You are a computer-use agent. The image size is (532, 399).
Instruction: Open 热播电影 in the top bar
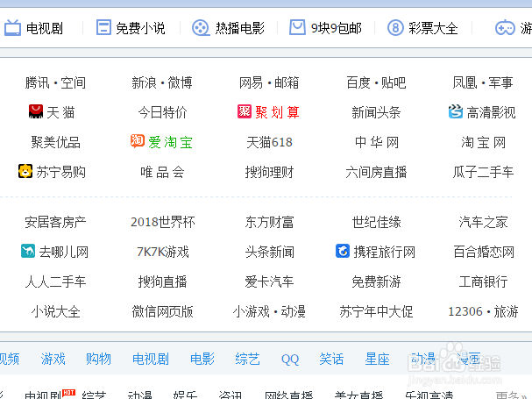click(x=240, y=28)
